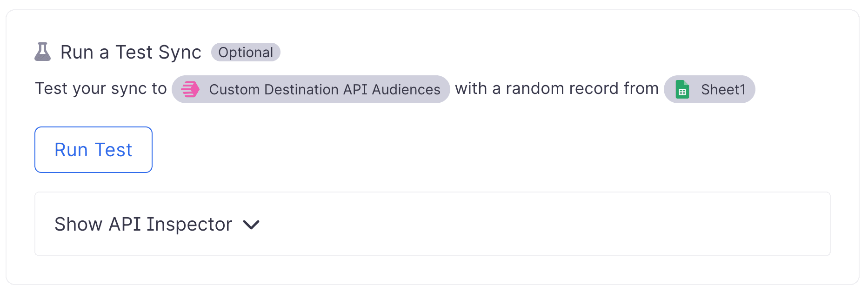Screen dimensions: 868x292
Task: Open the Sheet1 source pill
Action: [x=709, y=89]
